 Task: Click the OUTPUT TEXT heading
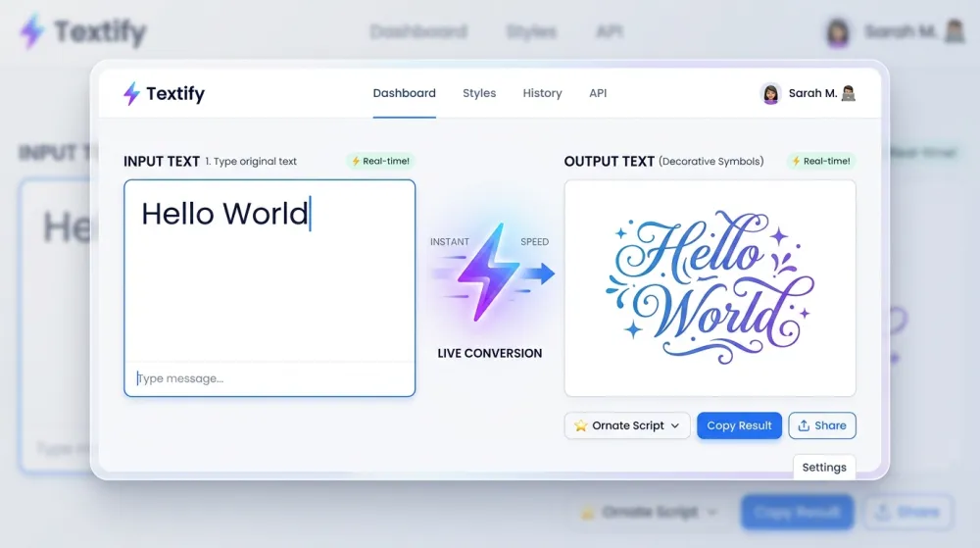click(x=609, y=161)
